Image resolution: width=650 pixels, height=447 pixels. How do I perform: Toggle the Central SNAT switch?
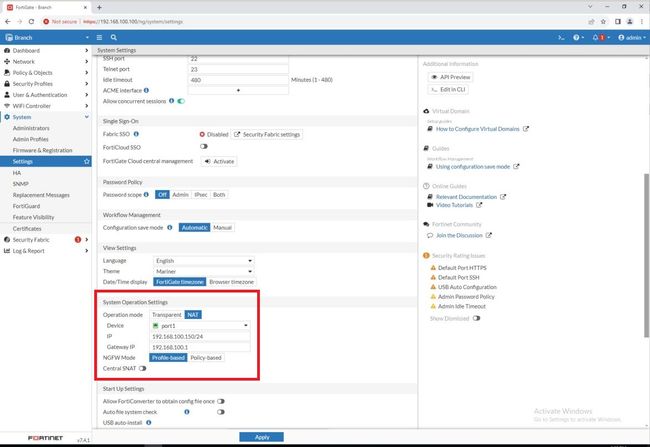click(x=143, y=368)
